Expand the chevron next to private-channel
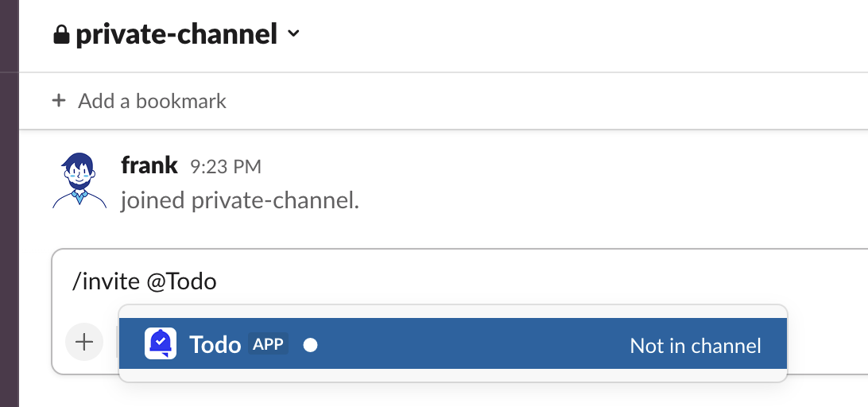The height and width of the screenshot is (407, 868). point(293,34)
